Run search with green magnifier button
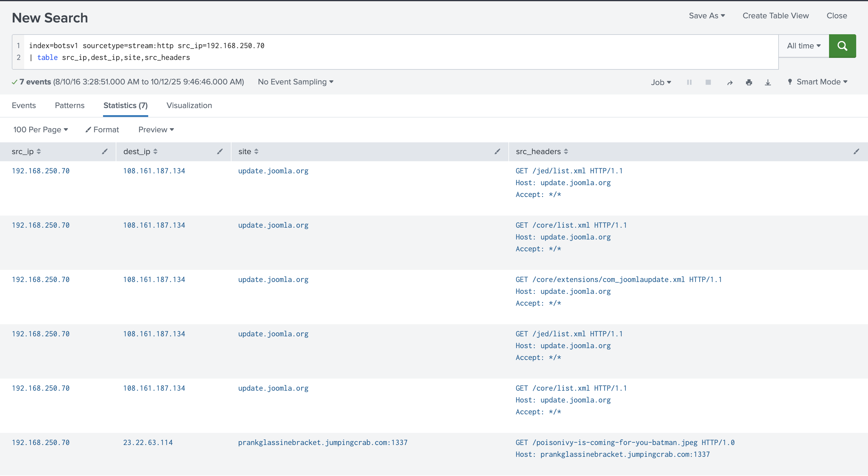The image size is (868, 476). [842, 46]
